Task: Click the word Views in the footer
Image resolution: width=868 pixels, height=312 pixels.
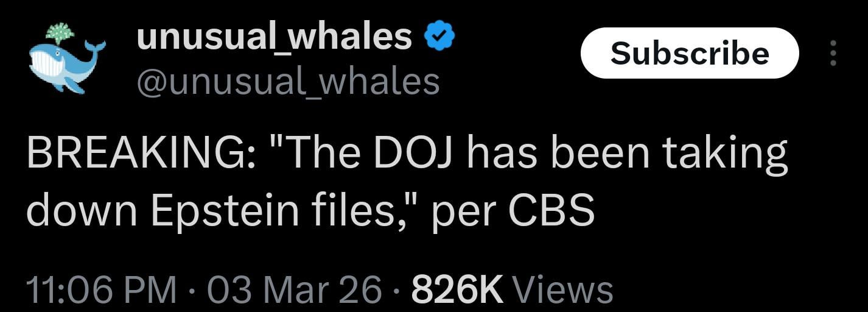Action: coord(562,290)
